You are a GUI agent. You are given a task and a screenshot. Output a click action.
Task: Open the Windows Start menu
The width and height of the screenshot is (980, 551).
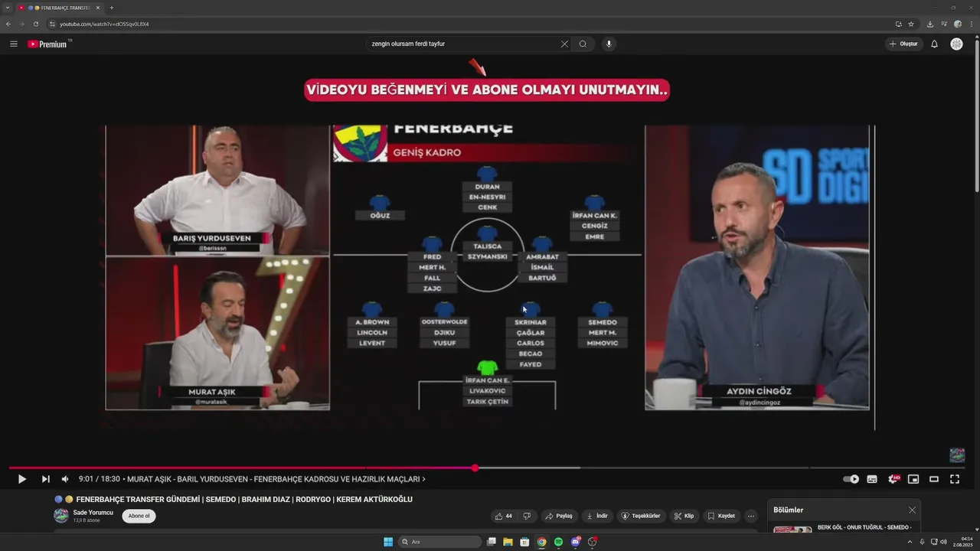coord(388,542)
